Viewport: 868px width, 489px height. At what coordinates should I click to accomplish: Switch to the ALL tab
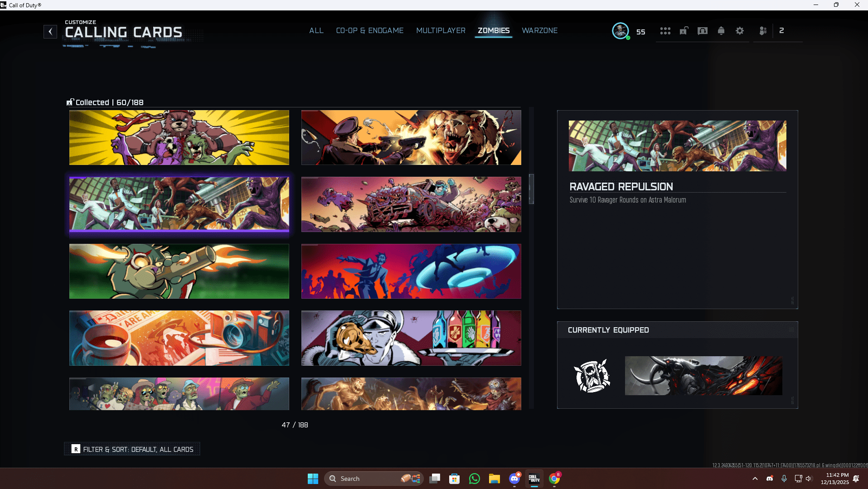[316, 31]
